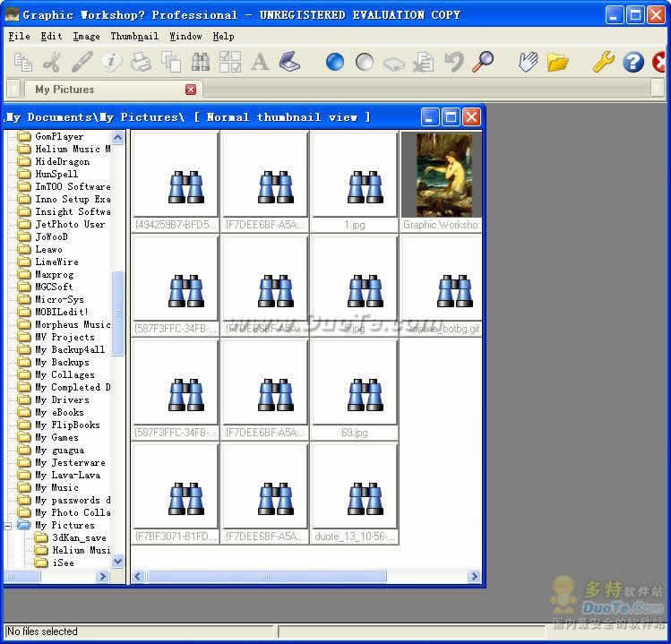This screenshot has height=644, width=671.
Task: Click the blue sphere toolbar icon
Action: (335, 62)
